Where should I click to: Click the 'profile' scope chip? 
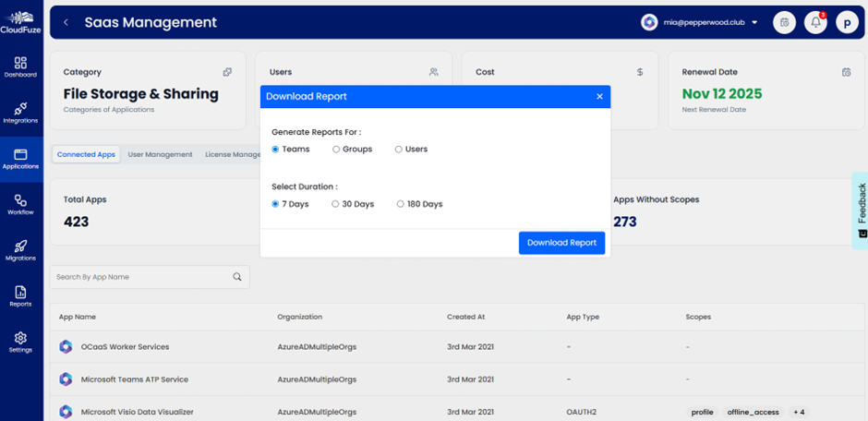tap(703, 412)
